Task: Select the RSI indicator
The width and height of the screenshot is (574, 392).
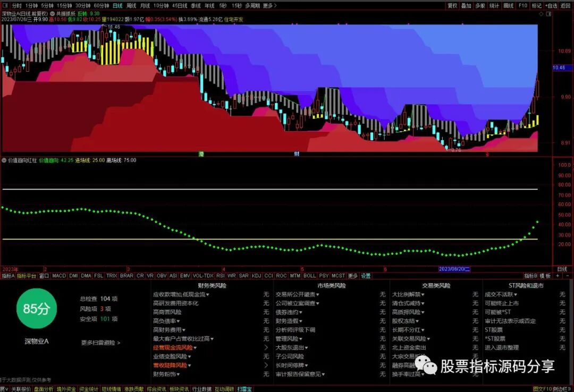Action: point(221,276)
